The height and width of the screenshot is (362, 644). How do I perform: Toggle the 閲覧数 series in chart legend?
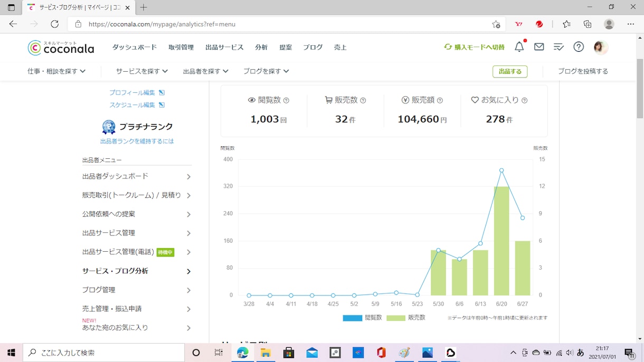point(362,318)
